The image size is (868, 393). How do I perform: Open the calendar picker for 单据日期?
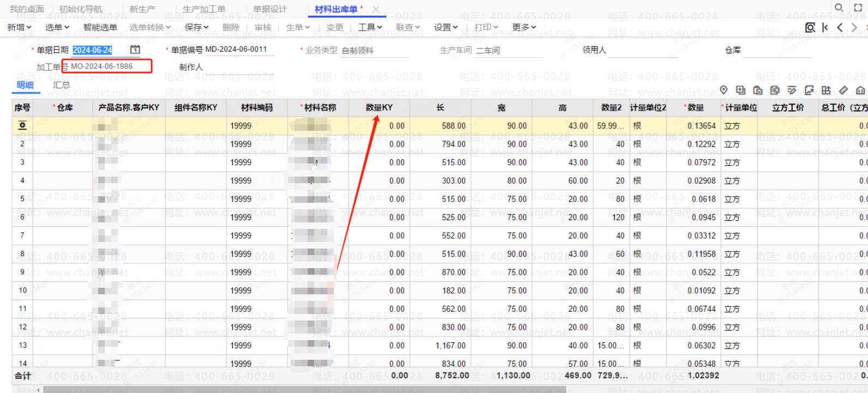point(135,50)
